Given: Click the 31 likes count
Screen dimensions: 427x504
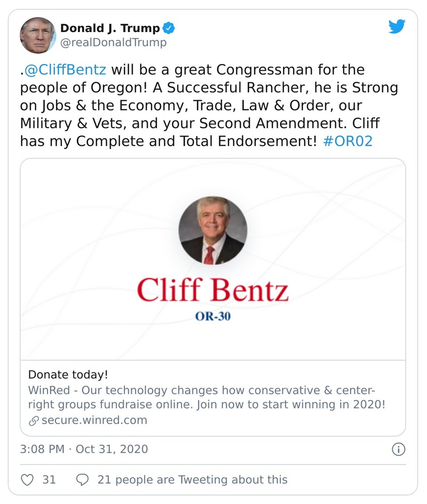Looking at the screenshot, I should (49, 479).
